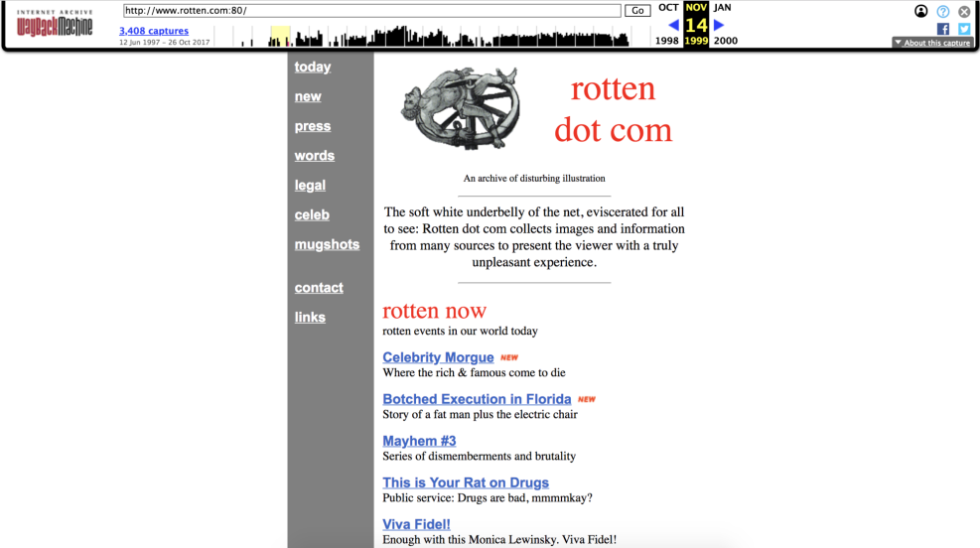Share capture on Twitter icon

(964, 29)
